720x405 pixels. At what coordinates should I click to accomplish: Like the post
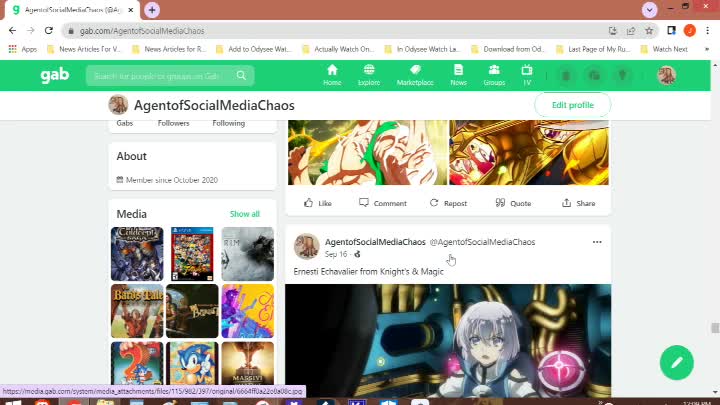(318, 203)
